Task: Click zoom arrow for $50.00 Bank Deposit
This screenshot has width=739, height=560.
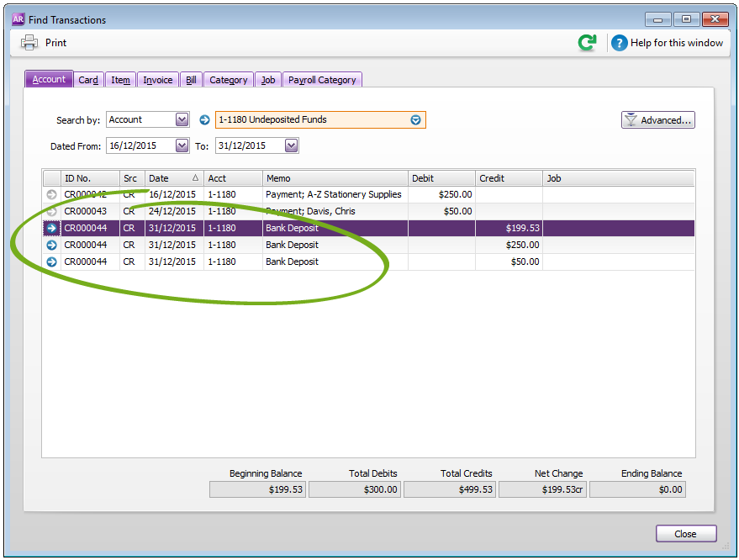Action: (51, 262)
